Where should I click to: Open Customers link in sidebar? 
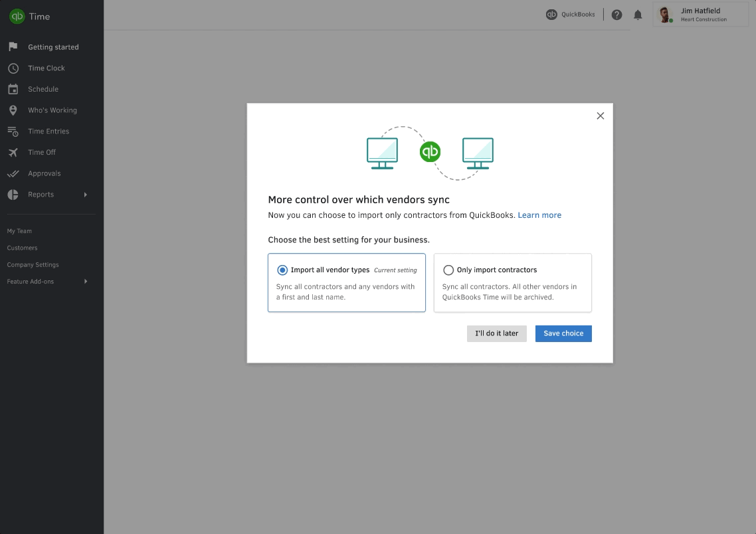[22, 248]
